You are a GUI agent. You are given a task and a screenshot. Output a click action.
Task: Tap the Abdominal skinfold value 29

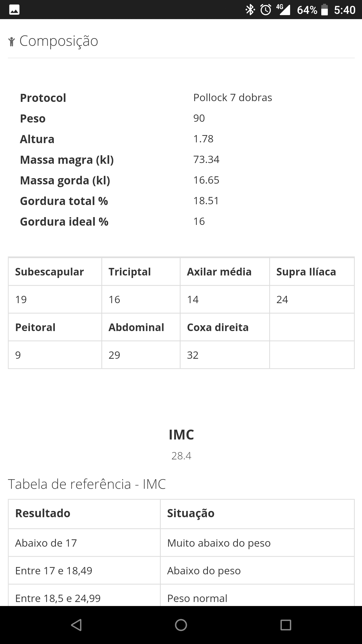114,355
